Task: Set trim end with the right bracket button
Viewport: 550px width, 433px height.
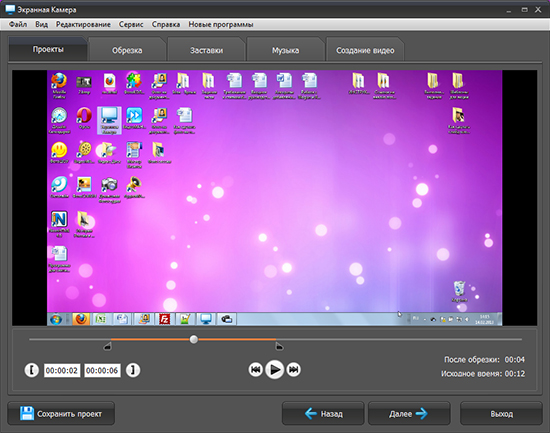Action: tap(133, 370)
